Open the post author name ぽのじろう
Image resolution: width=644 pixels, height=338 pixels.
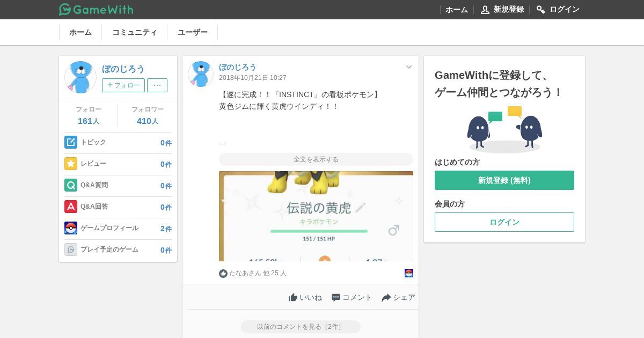point(238,67)
